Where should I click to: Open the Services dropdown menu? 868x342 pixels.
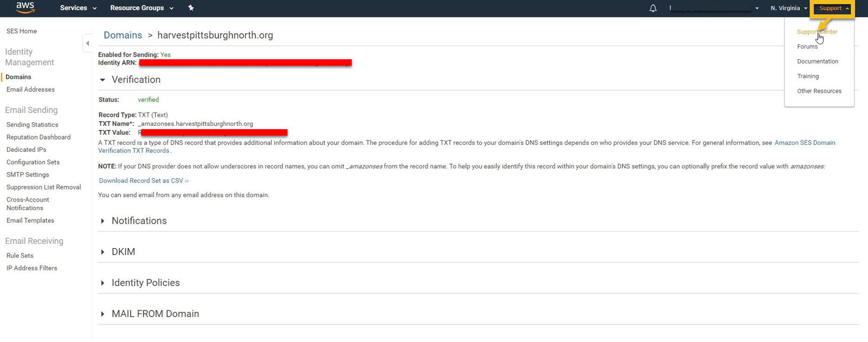coord(78,8)
